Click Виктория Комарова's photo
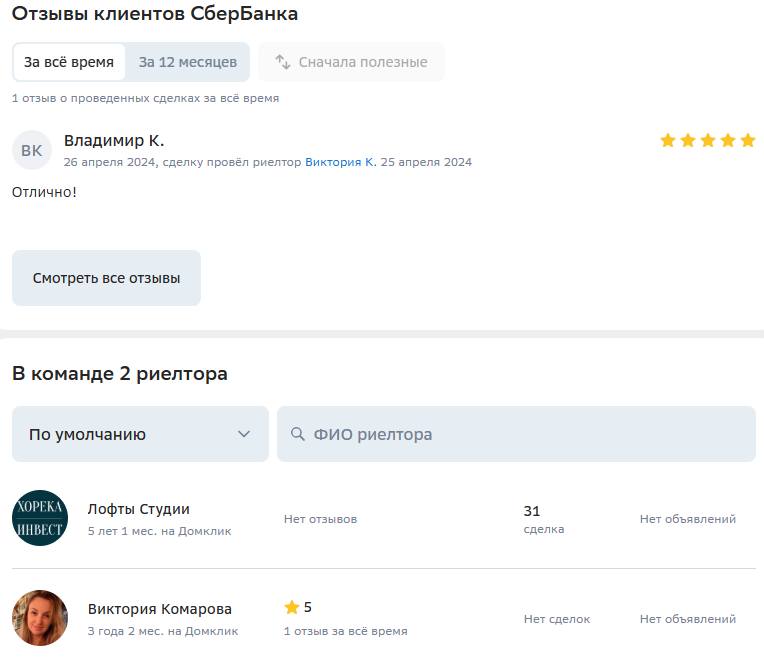Viewport: 764px width, 667px height. (40, 618)
